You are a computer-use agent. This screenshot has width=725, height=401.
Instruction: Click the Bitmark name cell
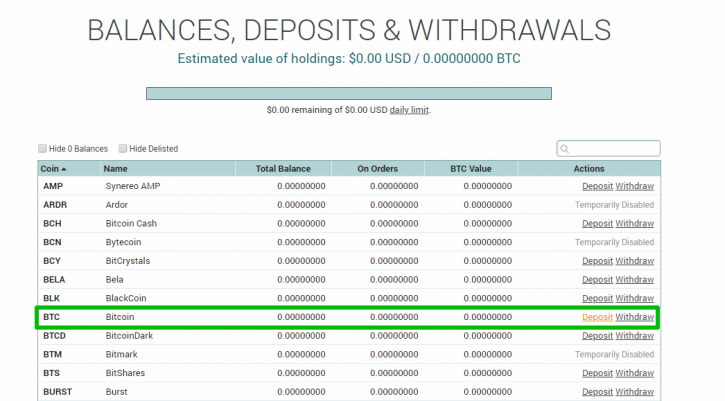point(122,354)
